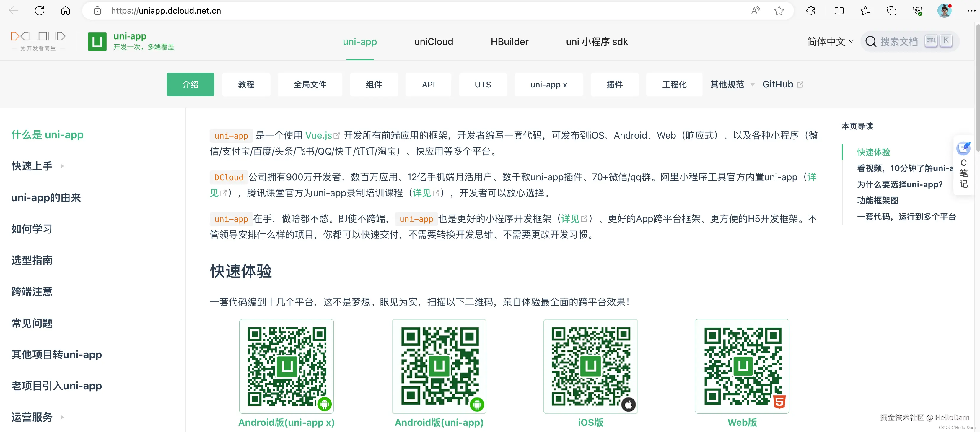Image resolution: width=980 pixels, height=432 pixels.
Task: Click the browser home icon
Action: [65, 11]
